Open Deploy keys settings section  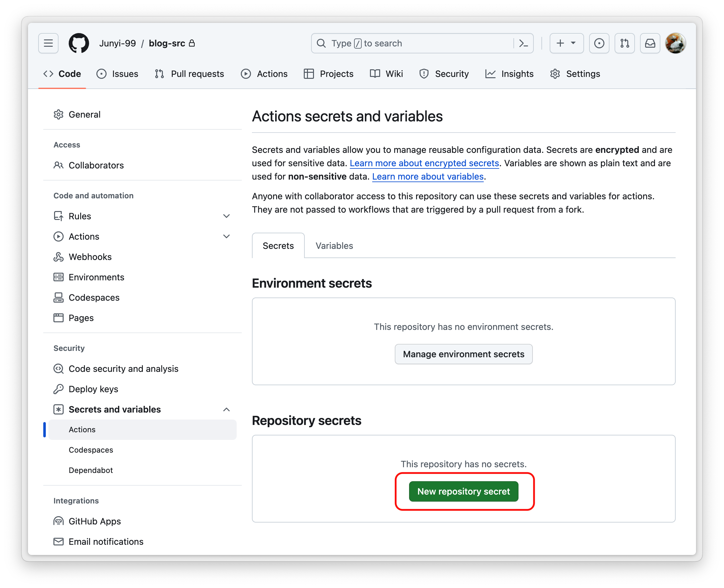93,389
